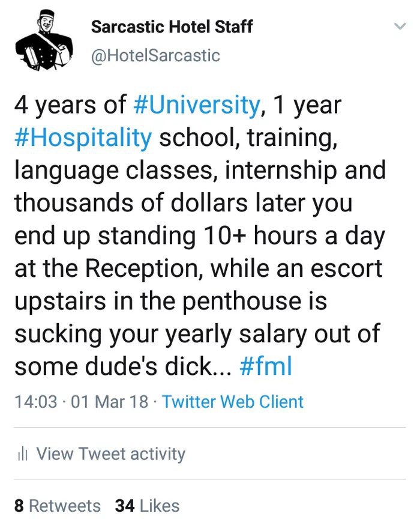420x531 pixels.
Task: Follow the #Hospitality hashtag link
Action: (83, 138)
